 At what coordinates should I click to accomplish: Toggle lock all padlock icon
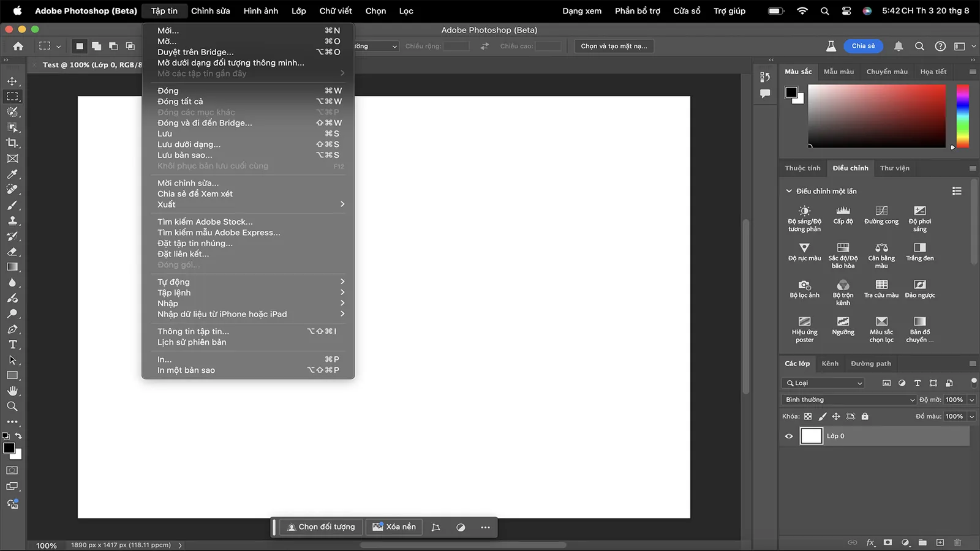click(x=865, y=416)
